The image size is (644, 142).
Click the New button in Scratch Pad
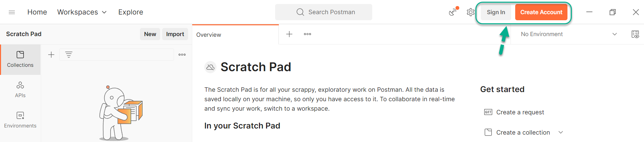coord(150,34)
